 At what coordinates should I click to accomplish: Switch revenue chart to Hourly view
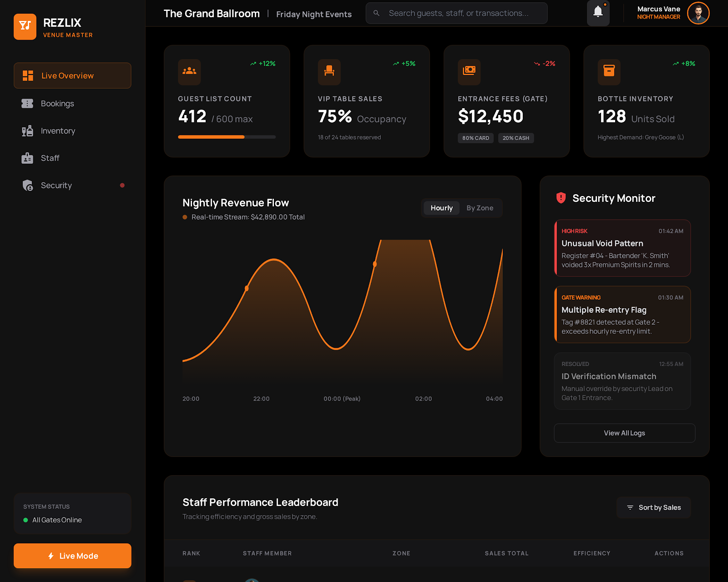[x=441, y=208]
